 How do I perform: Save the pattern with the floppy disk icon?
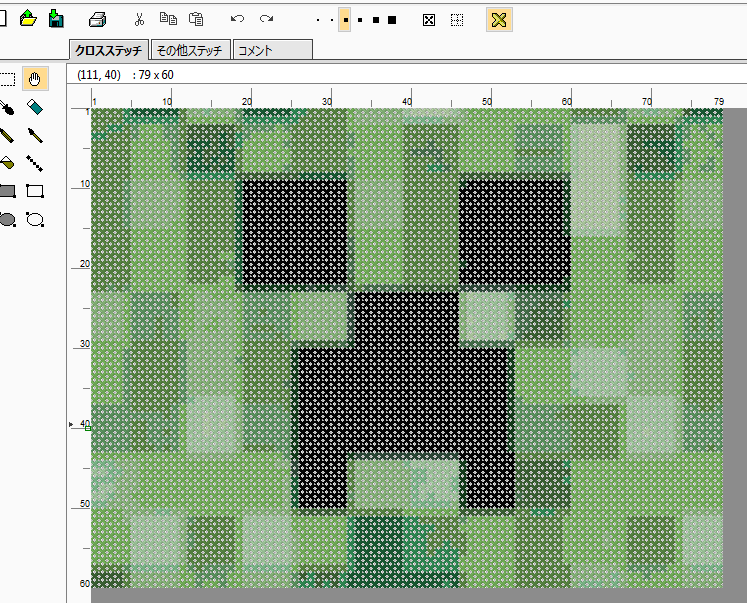tap(56, 19)
